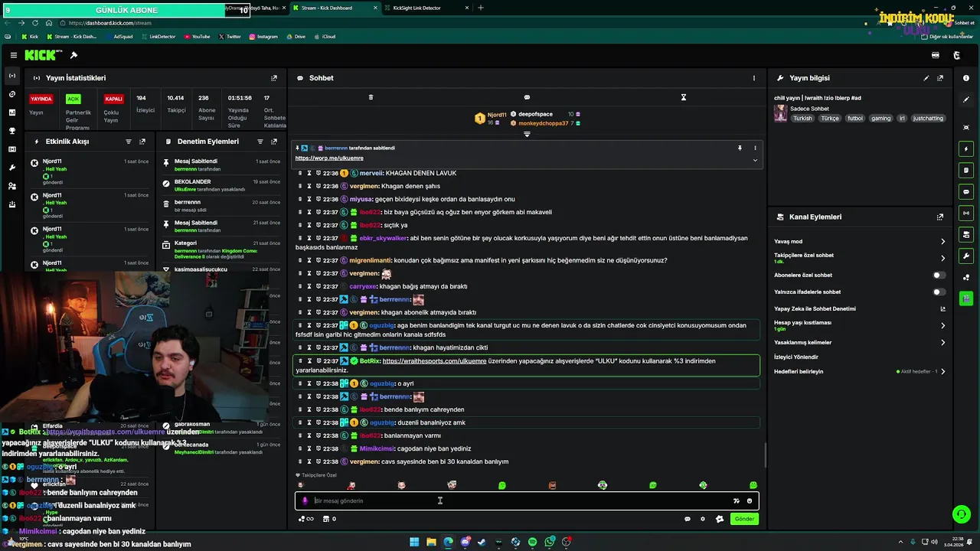Image resolution: width=980 pixels, height=551 pixels.
Task: Open the pinned message three-dot options
Action: point(755,148)
